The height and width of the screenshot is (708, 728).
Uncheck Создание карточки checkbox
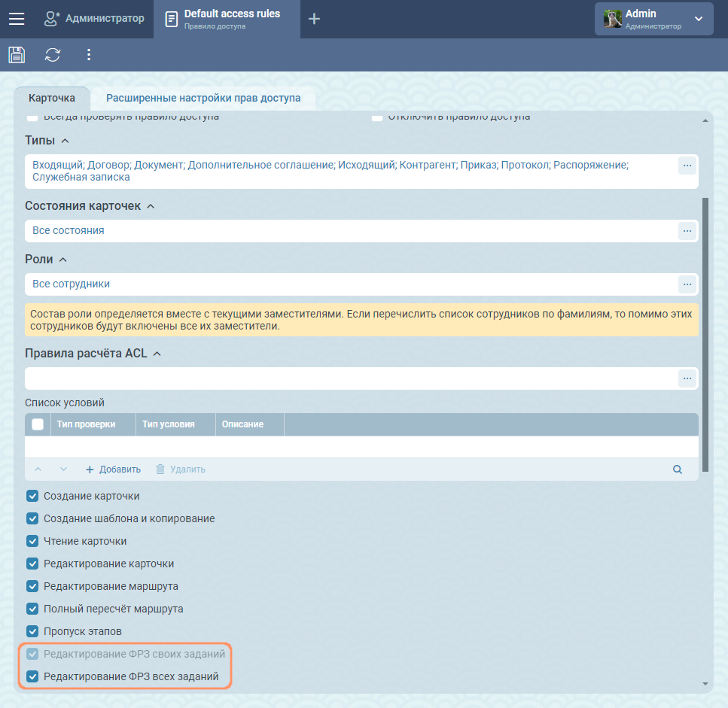[x=32, y=496]
